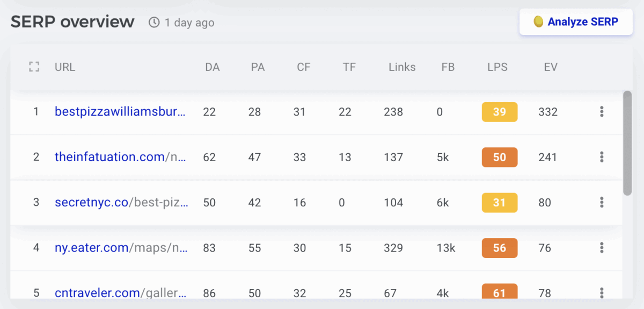The image size is (644, 309).
Task: Open the three-dot menu for theinfatuation.com row
Action: click(602, 157)
